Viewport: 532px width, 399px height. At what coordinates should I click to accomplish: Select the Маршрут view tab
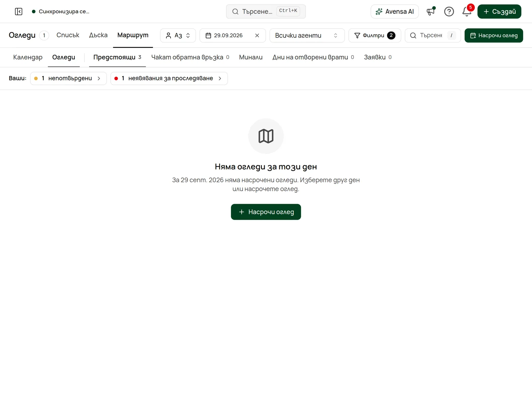coord(133,35)
